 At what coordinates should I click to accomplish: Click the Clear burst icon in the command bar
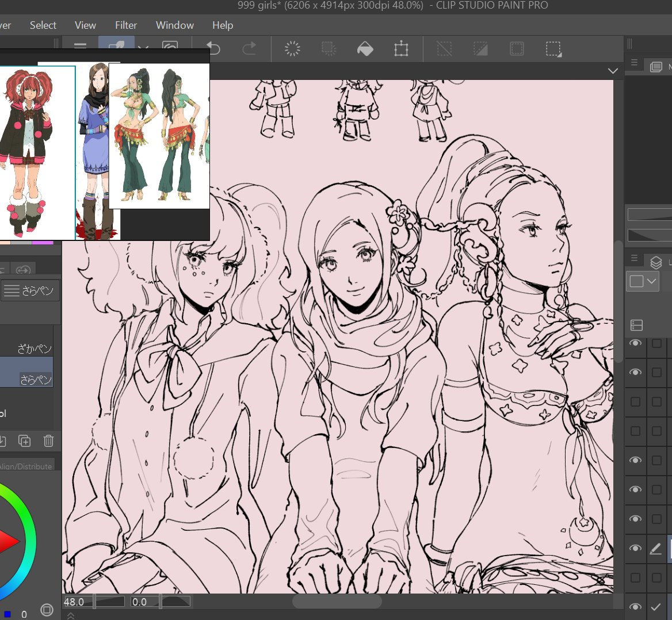tap(292, 48)
